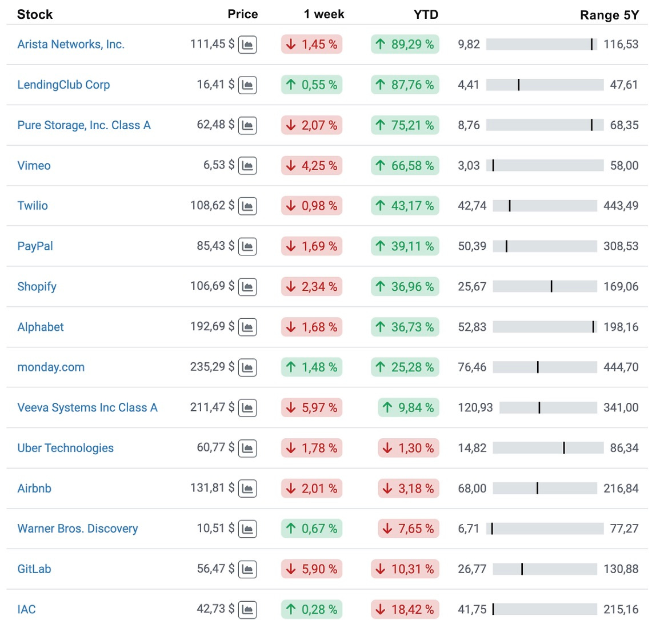Click Arista's 89,29 % YTD badge

click(x=405, y=44)
